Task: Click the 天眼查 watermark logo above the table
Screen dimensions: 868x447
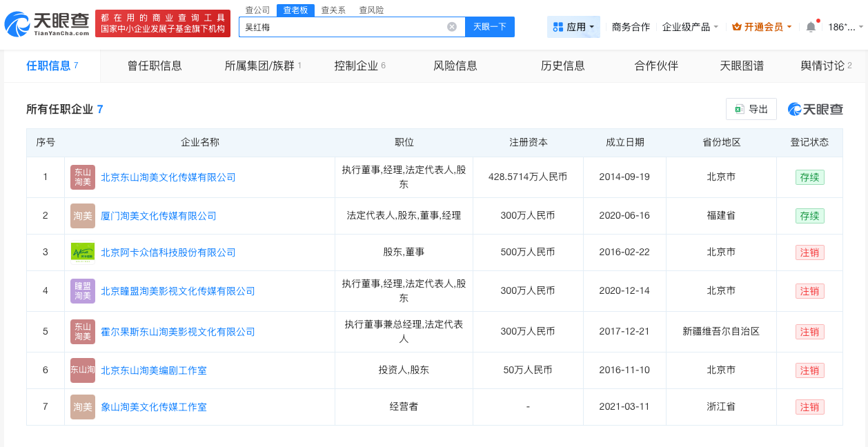Action: coord(816,108)
